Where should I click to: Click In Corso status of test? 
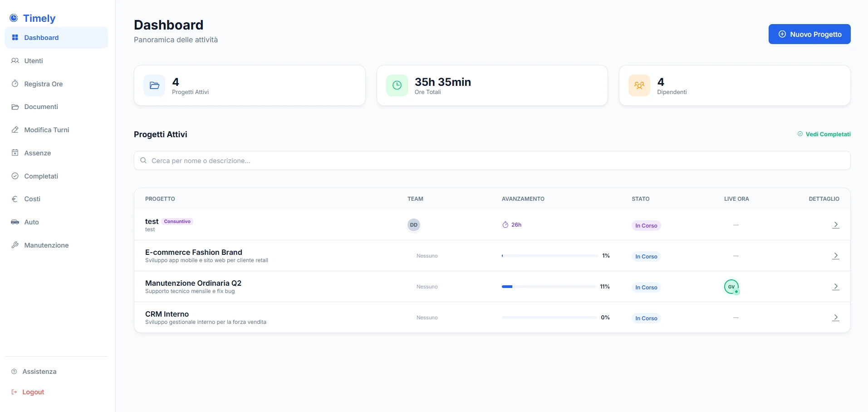coord(646,226)
